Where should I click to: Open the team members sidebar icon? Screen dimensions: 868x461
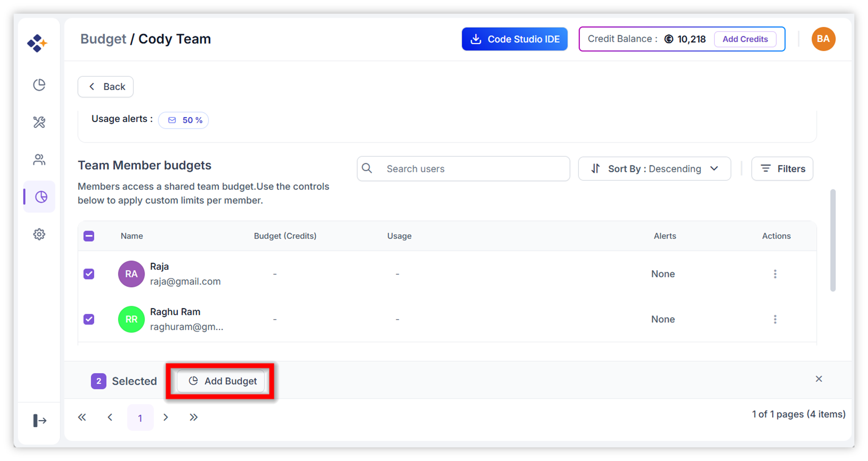tap(39, 160)
